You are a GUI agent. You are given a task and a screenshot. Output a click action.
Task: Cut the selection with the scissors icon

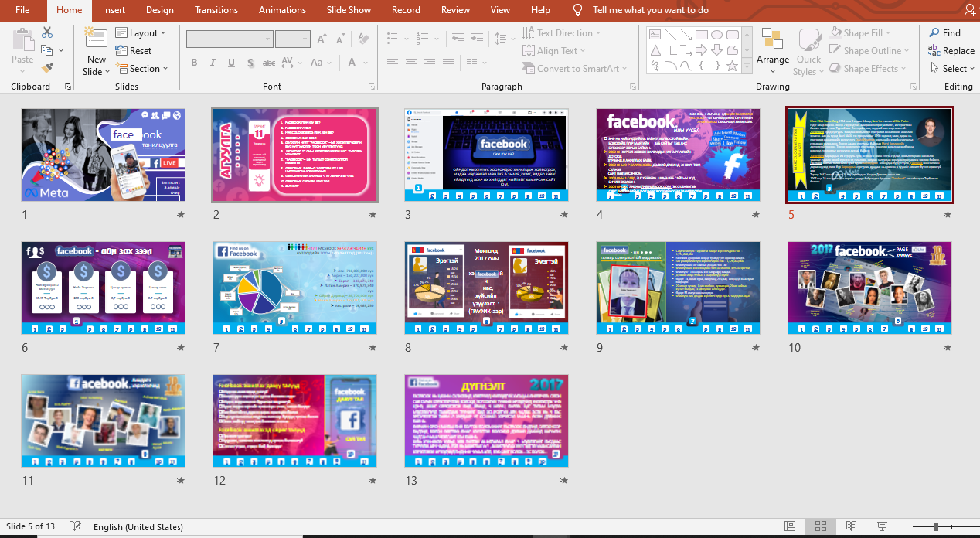(47, 32)
